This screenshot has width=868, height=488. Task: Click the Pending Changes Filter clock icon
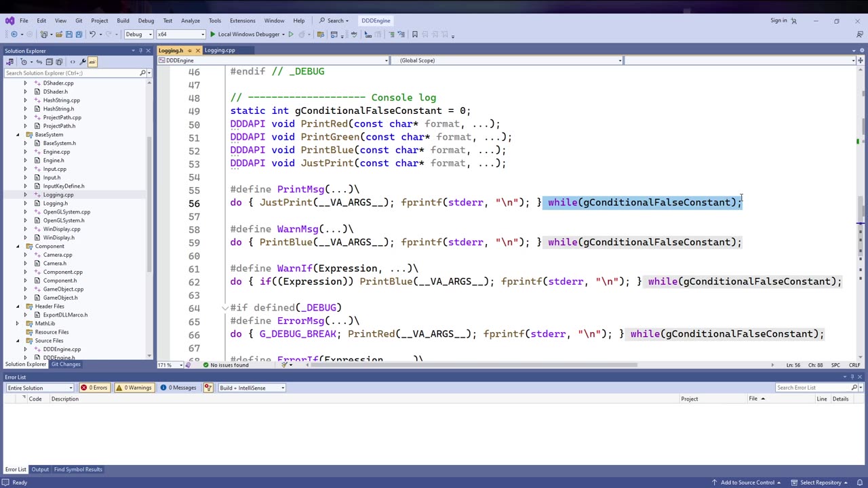[x=24, y=62]
